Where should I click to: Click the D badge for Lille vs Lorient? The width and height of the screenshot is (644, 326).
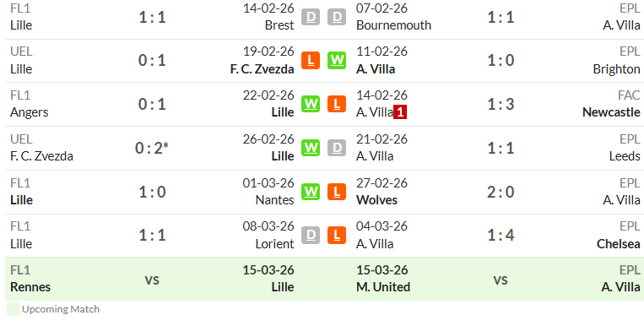[311, 235]
